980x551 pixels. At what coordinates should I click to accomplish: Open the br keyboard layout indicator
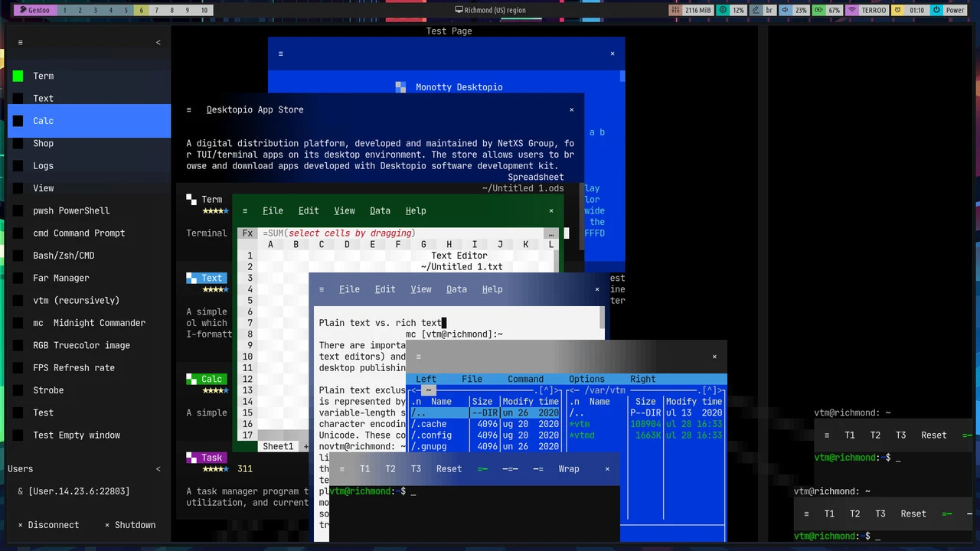pos(763,10)
